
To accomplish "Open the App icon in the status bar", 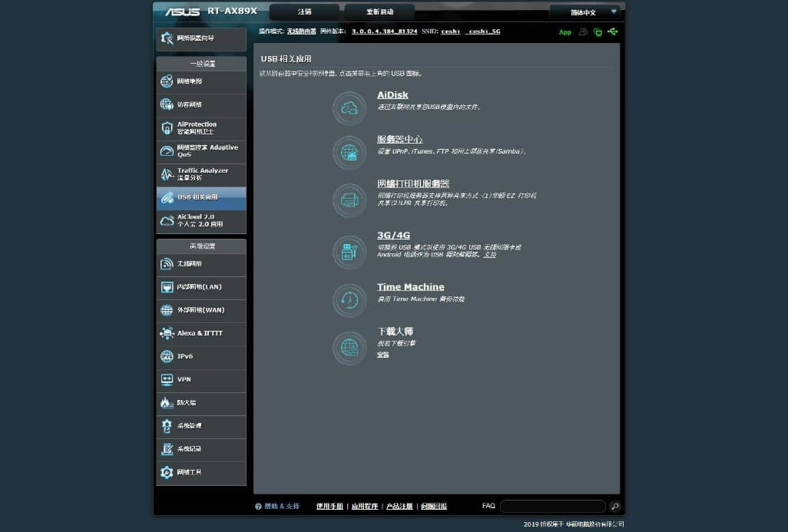I will coord(565,32).
